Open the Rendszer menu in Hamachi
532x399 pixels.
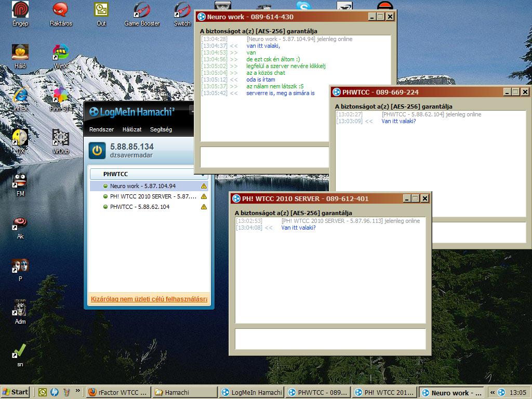tap(101, 129)
